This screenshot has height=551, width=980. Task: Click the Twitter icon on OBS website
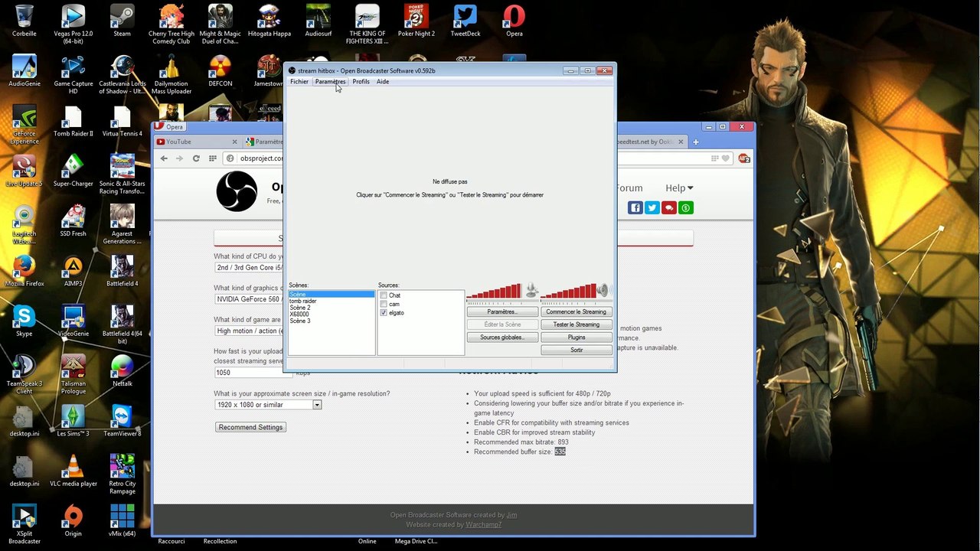pos(652,207)
